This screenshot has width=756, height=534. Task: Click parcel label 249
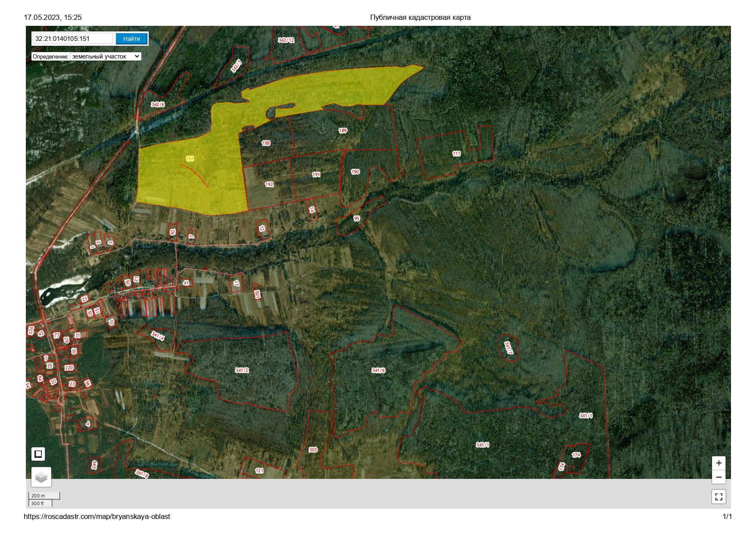tap(94, 465)
